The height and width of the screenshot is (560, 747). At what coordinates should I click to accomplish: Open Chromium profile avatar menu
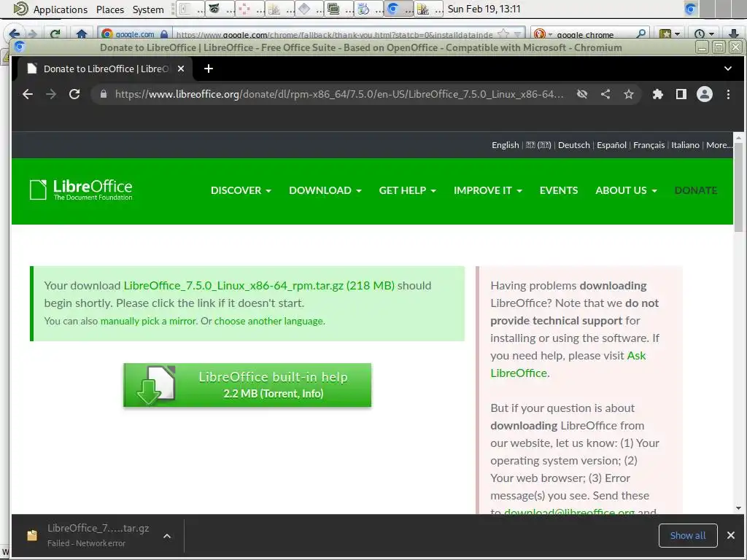705,94
